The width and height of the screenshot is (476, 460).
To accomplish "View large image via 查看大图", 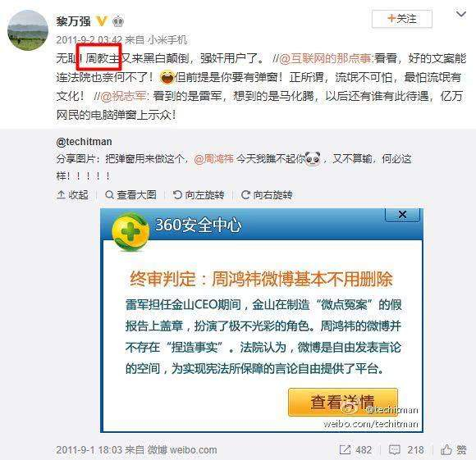I will [130, 194].
